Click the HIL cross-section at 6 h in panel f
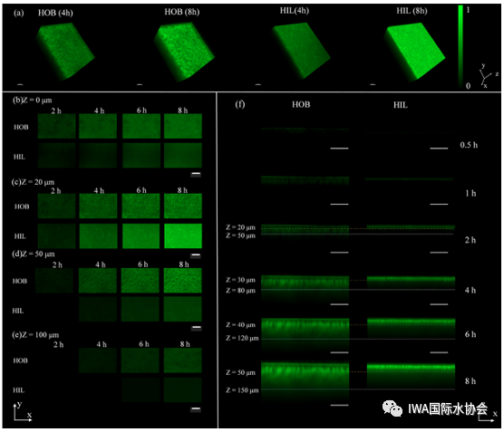The image size is (504, 432). pos(412,328)
